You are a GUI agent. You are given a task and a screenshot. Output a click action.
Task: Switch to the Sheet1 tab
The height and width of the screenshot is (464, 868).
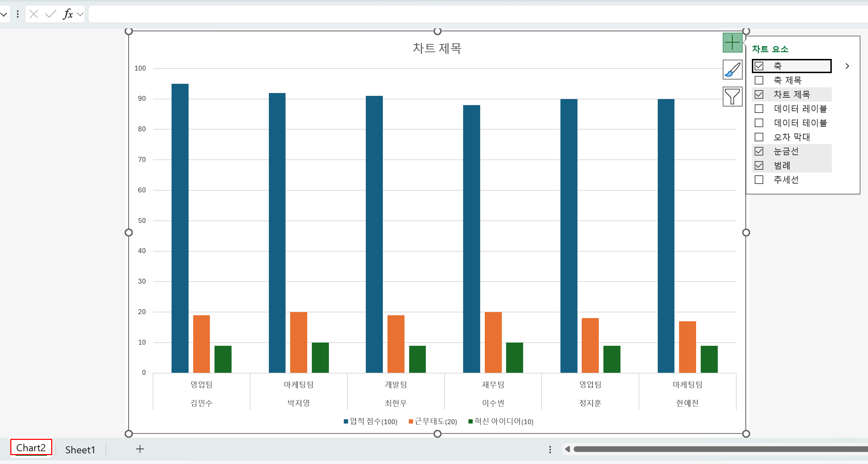pyautogui.click(x=80, y=450)
